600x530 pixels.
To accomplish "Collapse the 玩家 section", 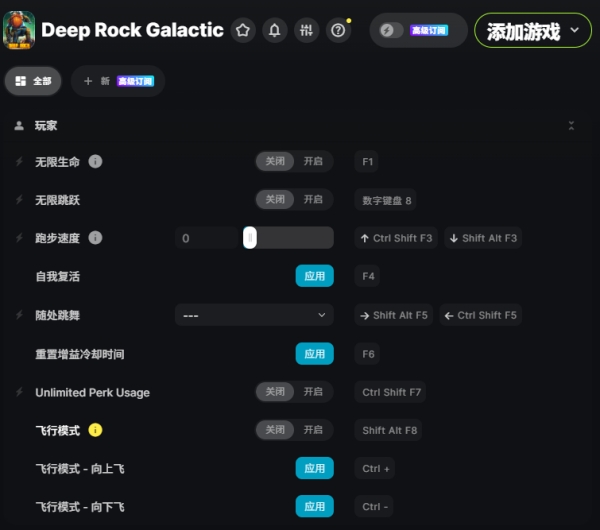I will pyautogui.click(x=571, y=126).
